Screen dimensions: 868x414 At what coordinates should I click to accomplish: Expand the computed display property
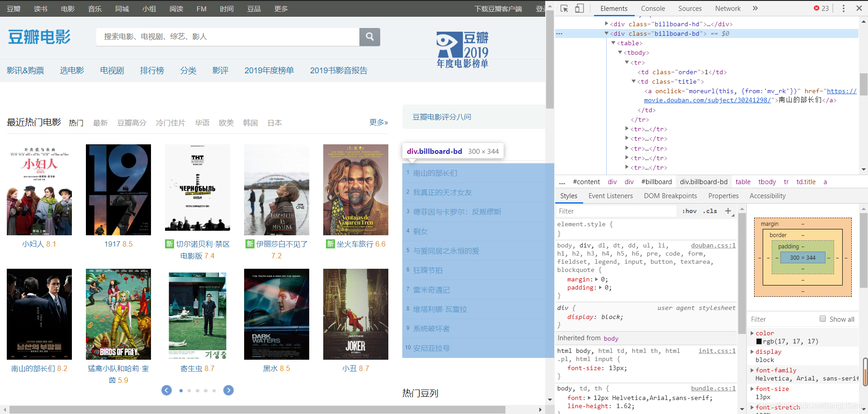752,352
